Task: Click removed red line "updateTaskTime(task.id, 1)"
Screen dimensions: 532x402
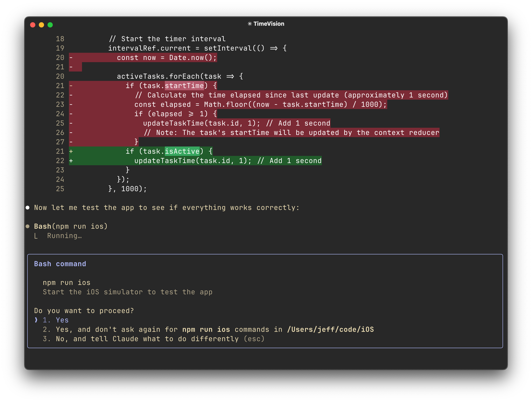Action: pos(237,123)
